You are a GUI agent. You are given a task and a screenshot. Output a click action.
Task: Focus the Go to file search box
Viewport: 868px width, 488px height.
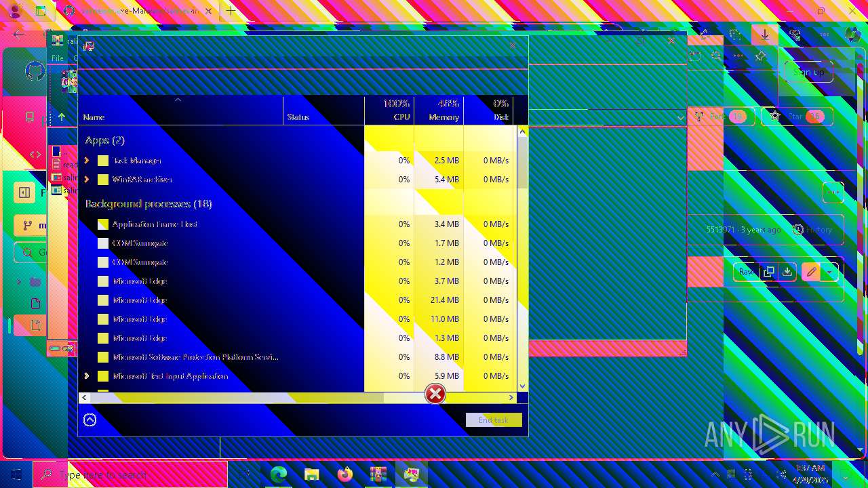coord(31,252)
